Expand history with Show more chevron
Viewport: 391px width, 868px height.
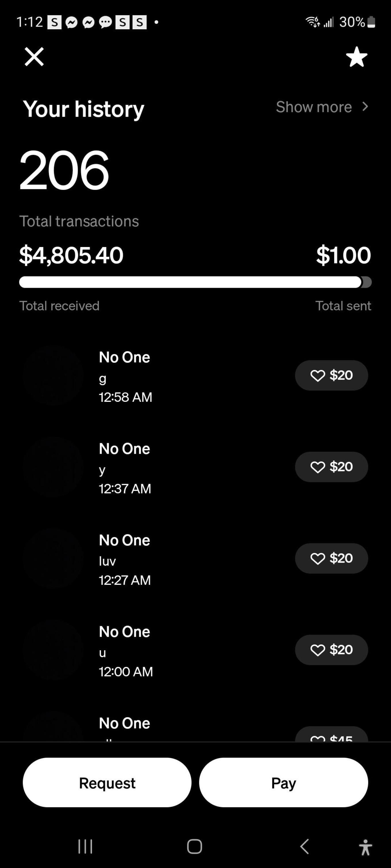click(365, 107)
